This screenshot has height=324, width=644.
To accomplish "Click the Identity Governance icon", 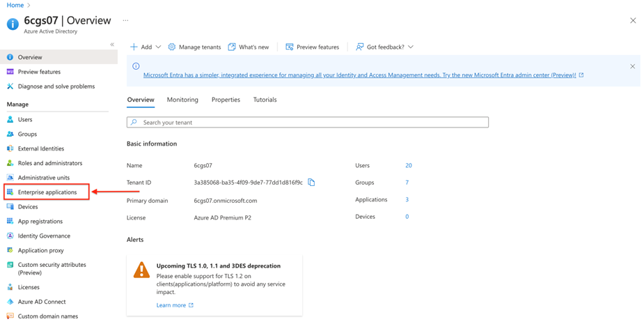I will (x=10, y=236).
